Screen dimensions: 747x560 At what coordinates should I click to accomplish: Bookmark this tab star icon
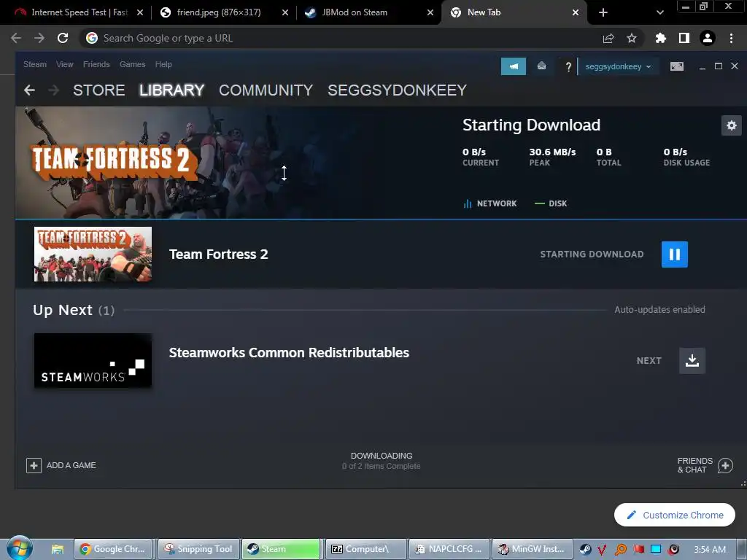pyautogui.click(x=631, y=38)
